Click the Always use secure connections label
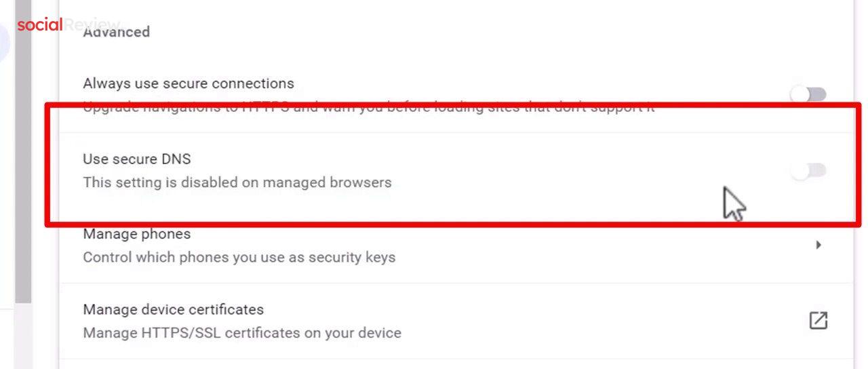 coord(188,83)
